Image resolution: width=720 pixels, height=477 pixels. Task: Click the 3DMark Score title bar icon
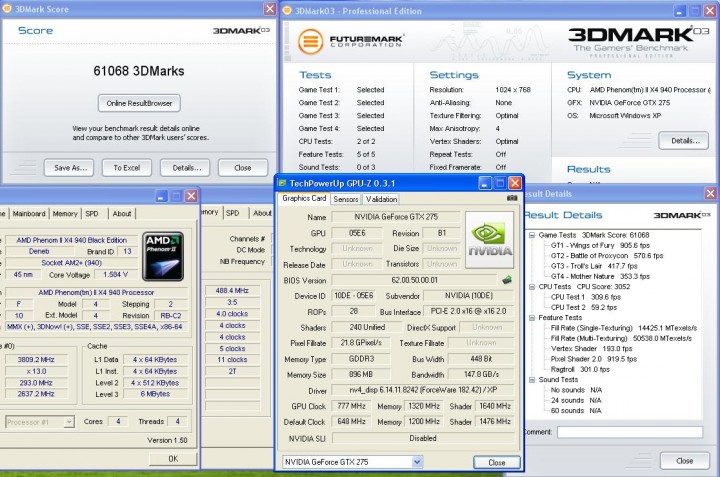(7, 8)
